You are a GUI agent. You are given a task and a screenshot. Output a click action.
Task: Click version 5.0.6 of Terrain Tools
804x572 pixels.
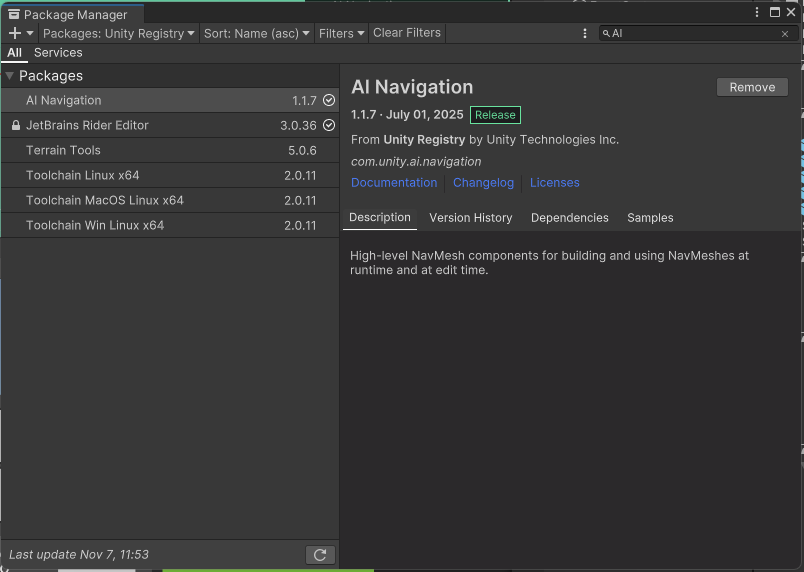point(302,151)
